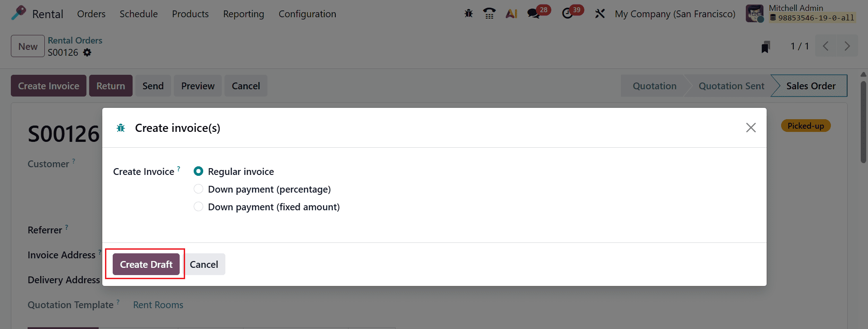The height and width of the screenshot is (329, 868).
Task: Click the next record arrow
Action: click(x=847, y=46)
